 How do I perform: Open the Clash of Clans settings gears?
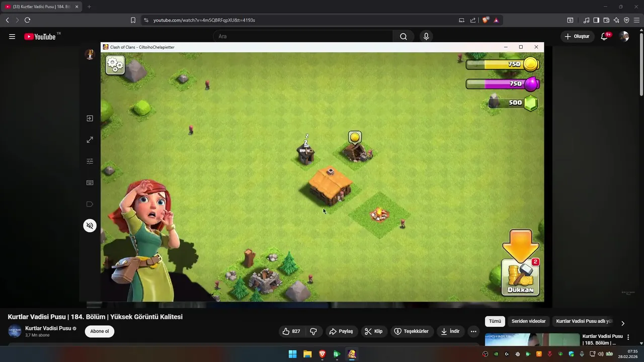pos(115,65)
